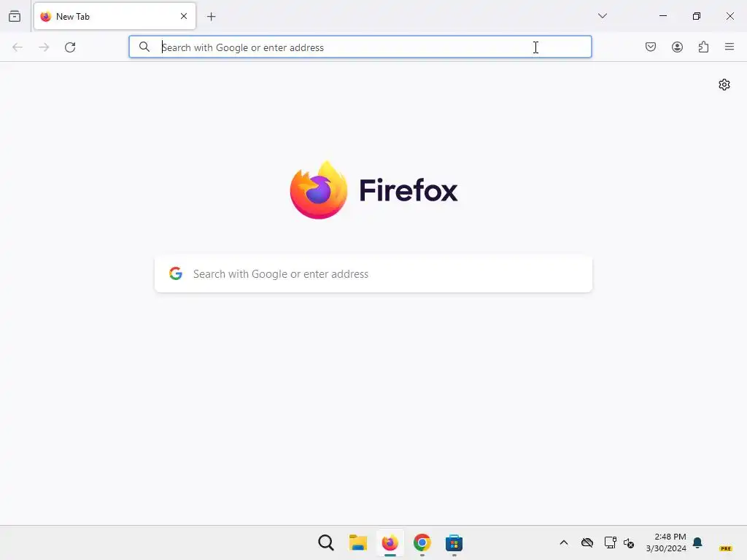Open Windows taskbar Search
This screenshot has height=560, width=747.
point(326,542)
